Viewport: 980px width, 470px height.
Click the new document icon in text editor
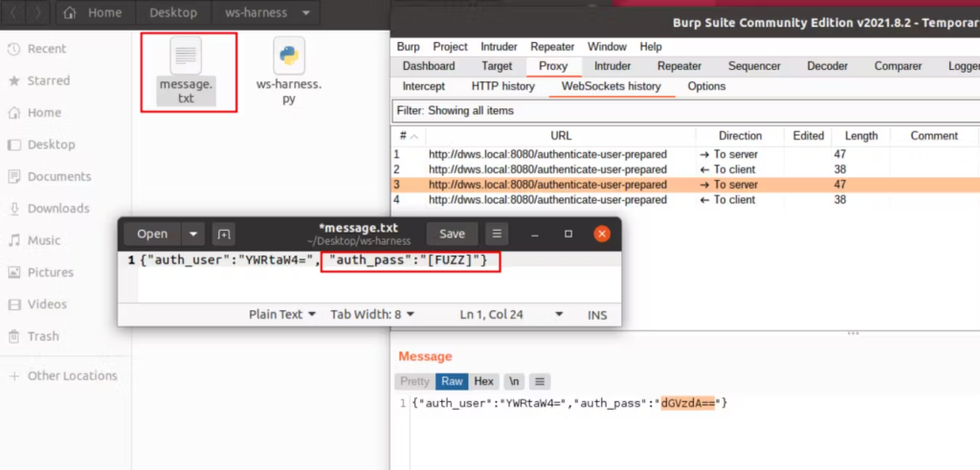tap(223, 235)
